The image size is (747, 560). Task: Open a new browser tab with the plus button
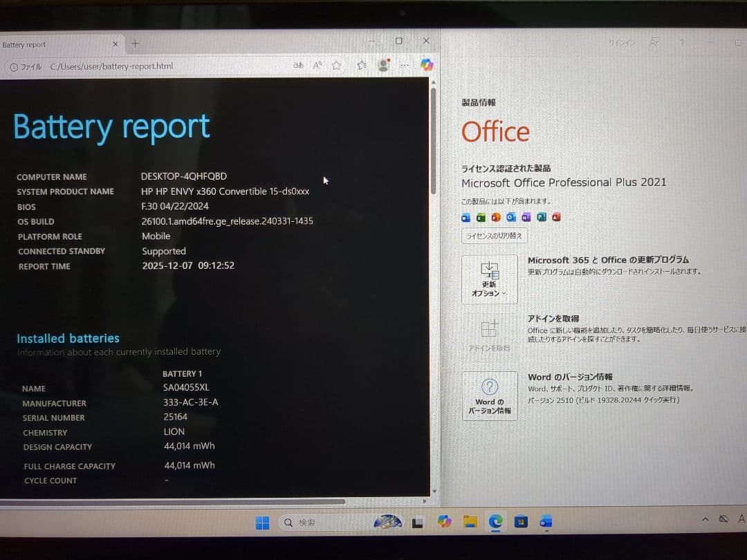(x=136, y=44)
